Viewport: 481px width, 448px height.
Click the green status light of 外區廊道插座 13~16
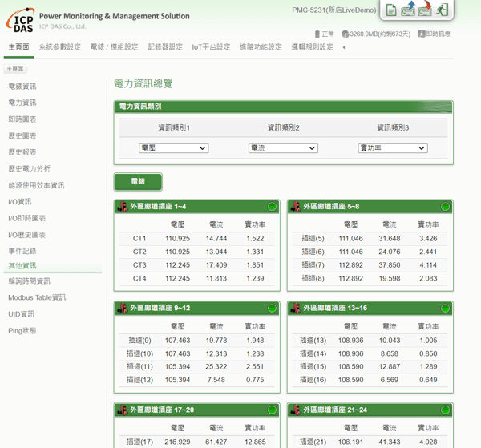pyautogui.click(x=445, y=309)
